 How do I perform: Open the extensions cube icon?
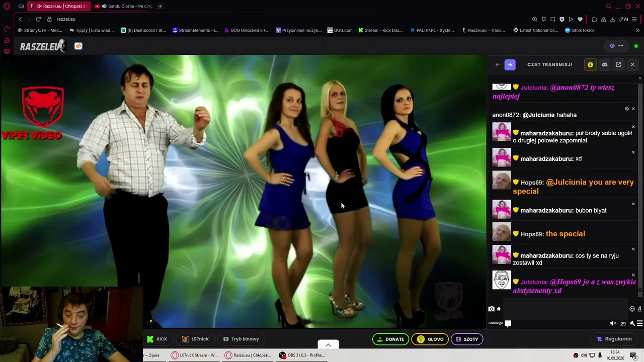(594, 19)
